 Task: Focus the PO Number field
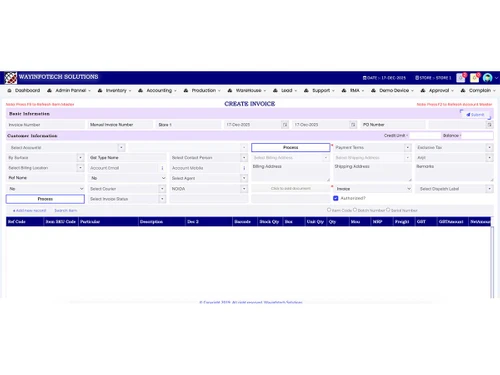pos(393,125)
